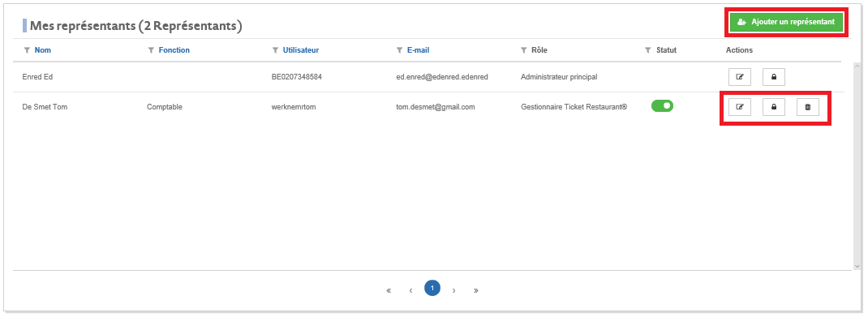
Task: Click the filter icon next to Nom
Action: (x=27, y=50)
